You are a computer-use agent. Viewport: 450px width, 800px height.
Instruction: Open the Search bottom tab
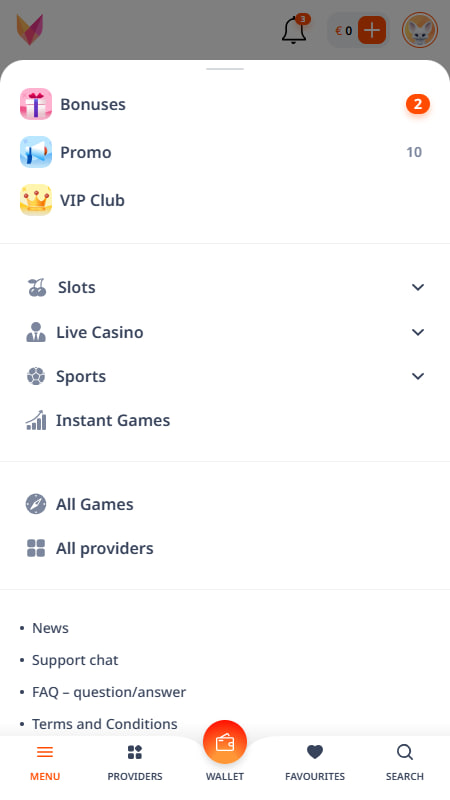[405, 763]
